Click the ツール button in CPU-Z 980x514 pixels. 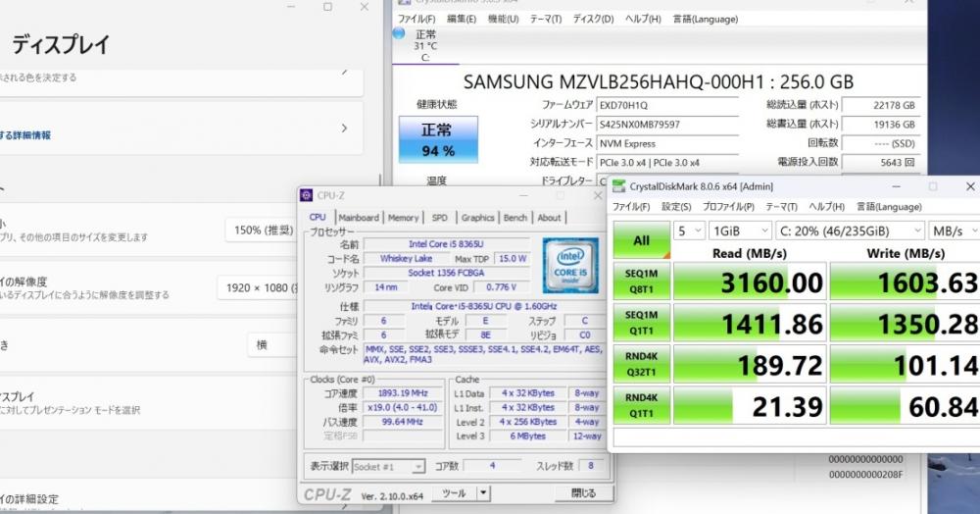coord(455,493)
